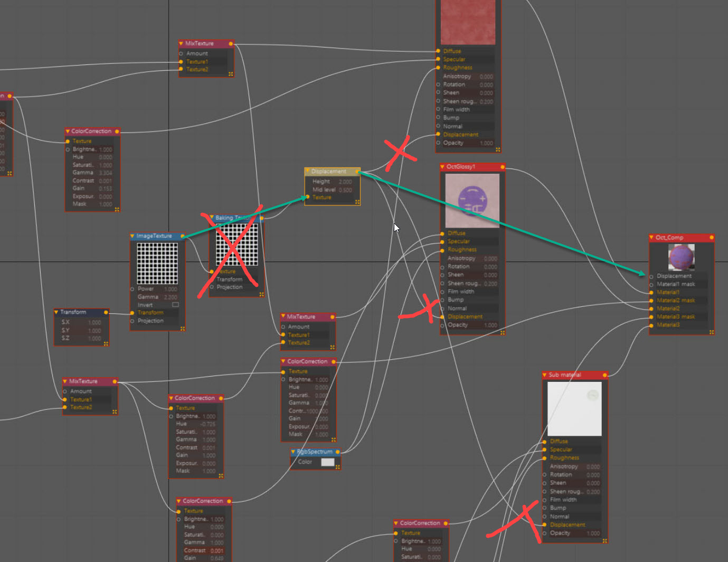Screen dimensions: 728x562
Task: Select the RgbSpectrum node title
Action: click(315, 452)
